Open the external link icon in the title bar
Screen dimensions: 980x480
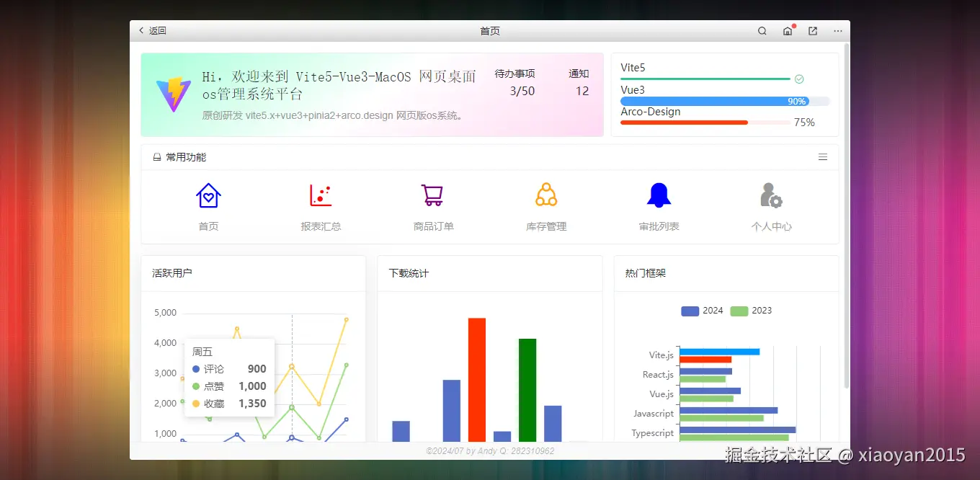(812, 31)
